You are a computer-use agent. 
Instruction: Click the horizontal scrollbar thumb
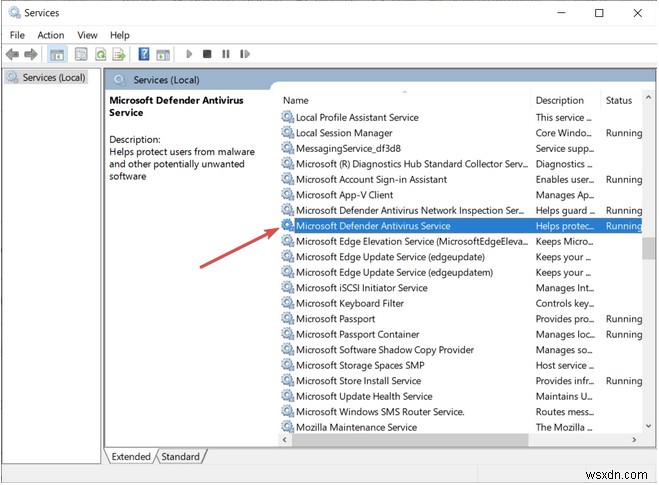click(x=410, y=440)
